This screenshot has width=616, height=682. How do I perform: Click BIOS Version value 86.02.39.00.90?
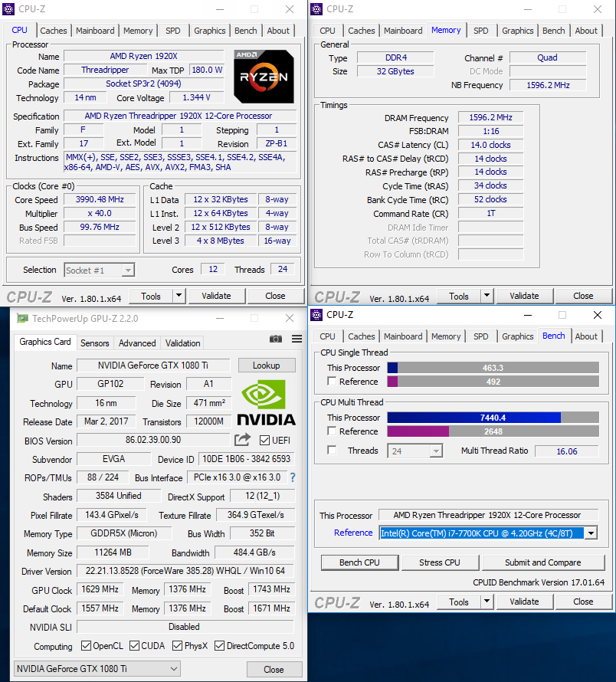[153, 440]
